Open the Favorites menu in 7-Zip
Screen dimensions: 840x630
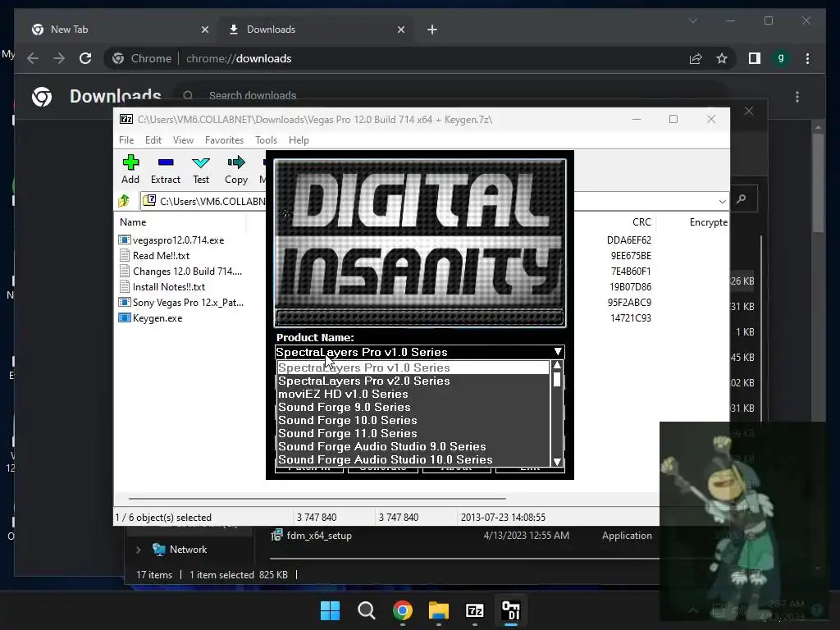(x=224, y=139)
